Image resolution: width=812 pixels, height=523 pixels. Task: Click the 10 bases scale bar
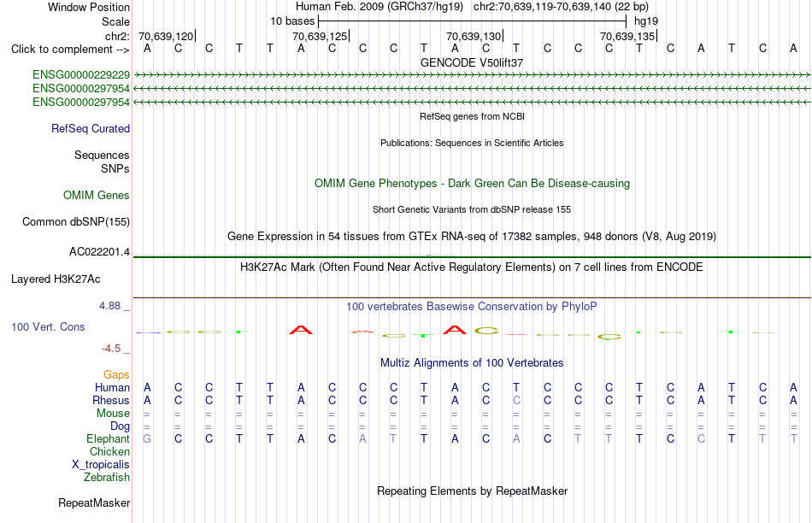coord(473,21)
